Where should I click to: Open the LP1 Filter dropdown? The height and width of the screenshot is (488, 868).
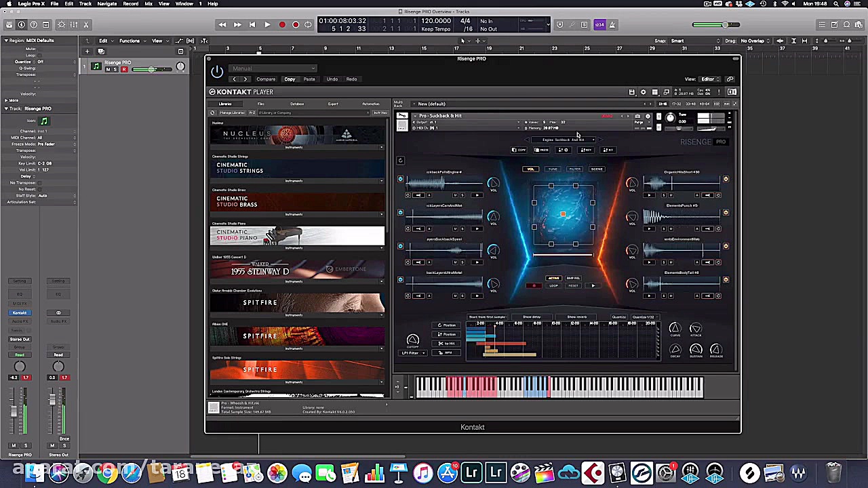[412, 352]
